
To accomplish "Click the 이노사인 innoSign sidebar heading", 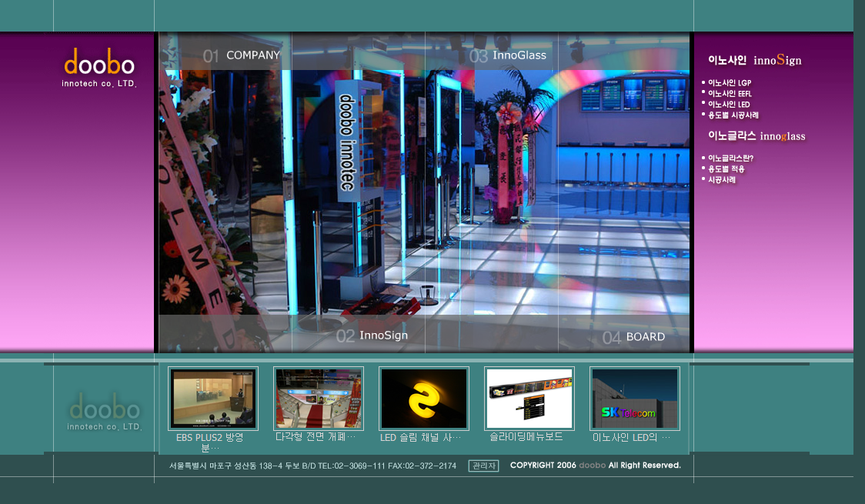I will [x=755, y=60].
